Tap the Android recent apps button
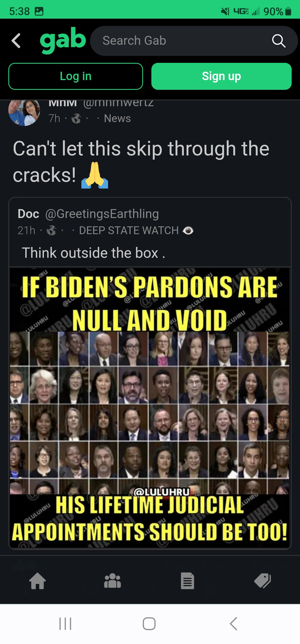This screenshot has height=644, width=300. click(65, 624)
